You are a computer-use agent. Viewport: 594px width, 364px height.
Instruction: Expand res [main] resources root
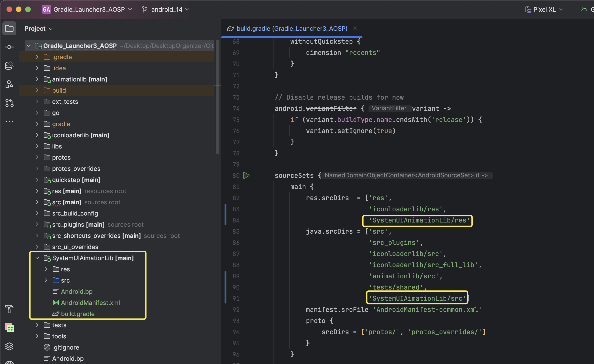tap(37, 191)
